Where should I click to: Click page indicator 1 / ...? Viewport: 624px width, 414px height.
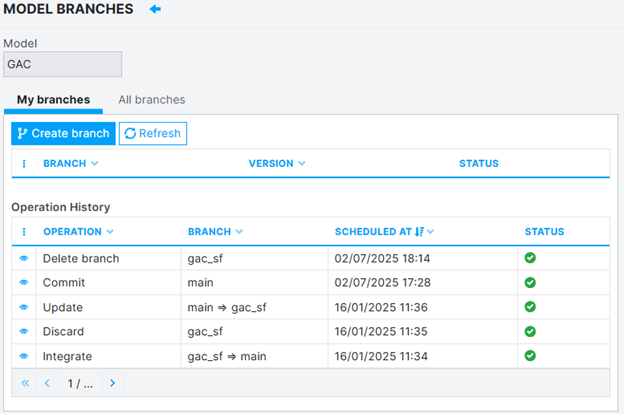point(80,383)
